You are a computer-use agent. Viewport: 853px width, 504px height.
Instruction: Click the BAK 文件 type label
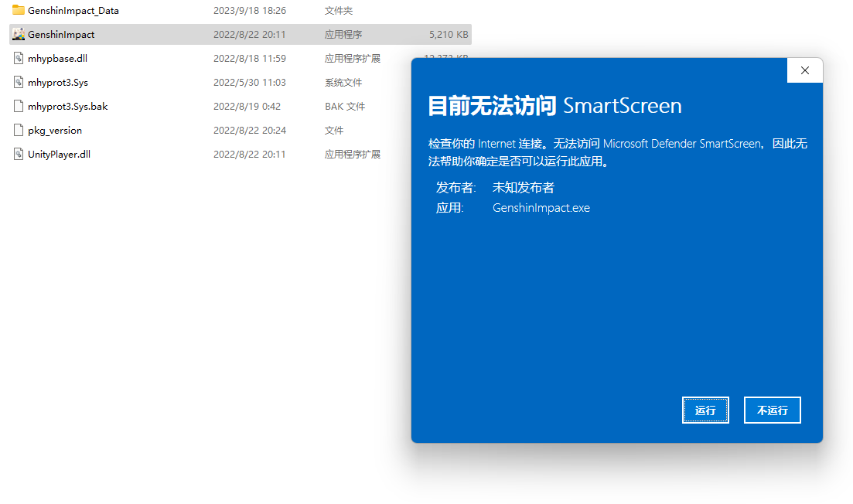coord(345,107)
